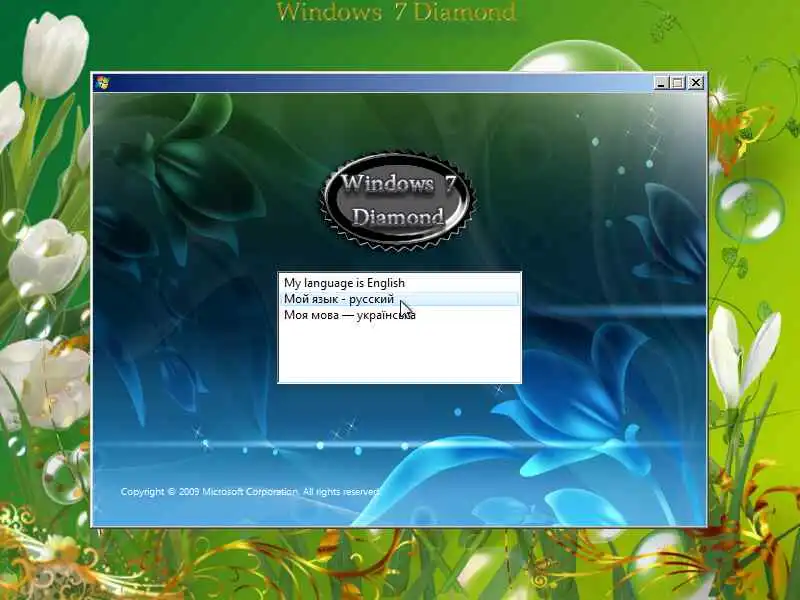Maximize the setup window
This screenshot has height=600, width=800.
(x=678, y=83)
